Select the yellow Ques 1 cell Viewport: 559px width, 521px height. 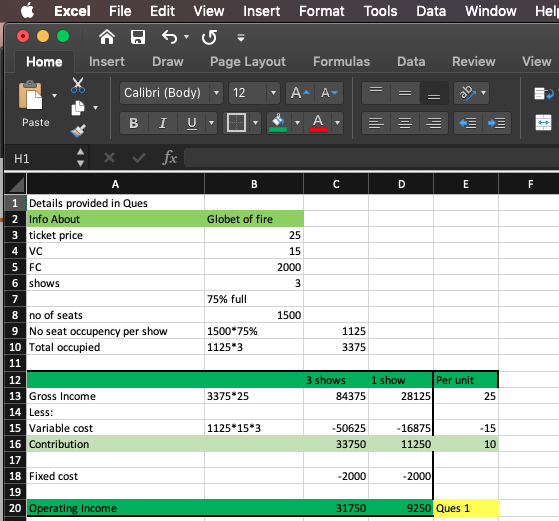[466, 508]
